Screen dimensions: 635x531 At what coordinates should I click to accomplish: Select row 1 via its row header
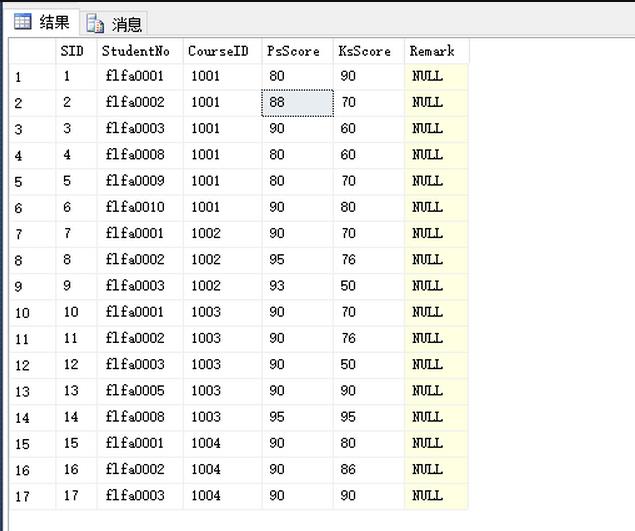tap(32, 77)
